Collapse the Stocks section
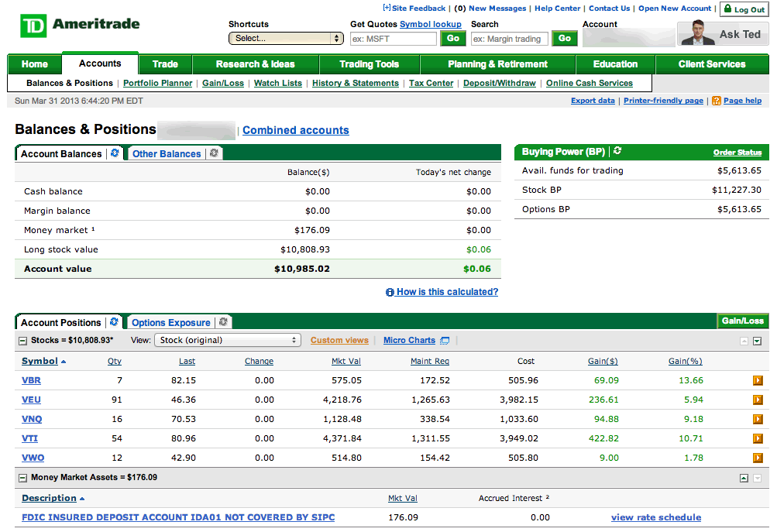The height and width of the screenshot is (532, 777). click(x=22, y=341)
